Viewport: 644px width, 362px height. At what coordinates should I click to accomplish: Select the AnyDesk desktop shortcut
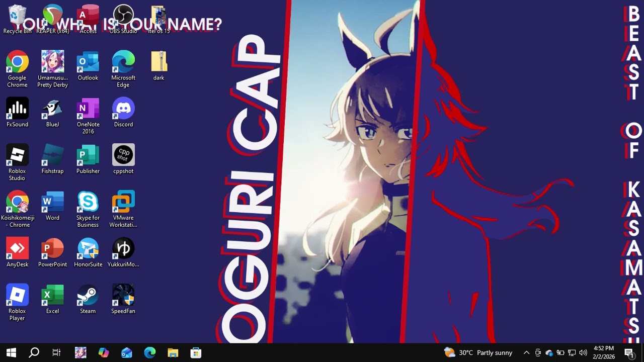[17, 252]
